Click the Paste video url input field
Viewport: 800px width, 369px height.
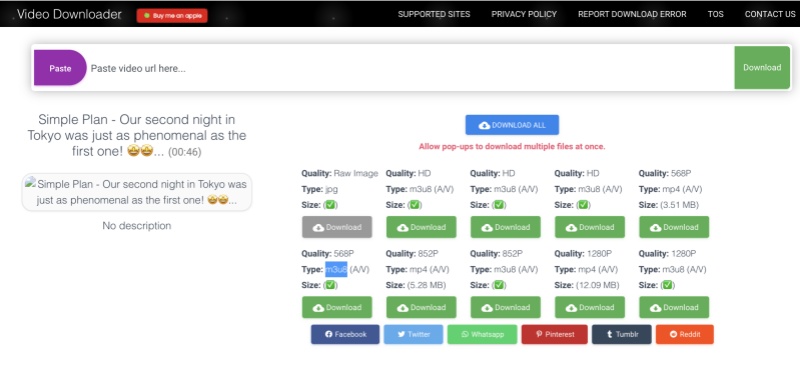pos(411,68)
